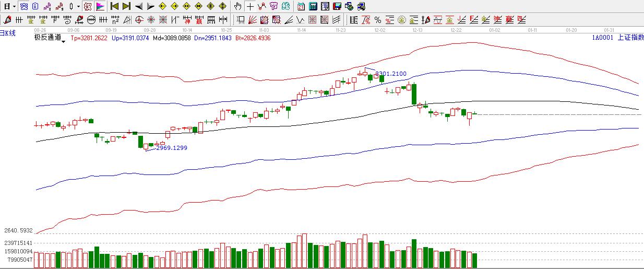Screen dimensions: 644x269
Task: Click the black right-pointing triangle arrow
Action: point(150,7)
